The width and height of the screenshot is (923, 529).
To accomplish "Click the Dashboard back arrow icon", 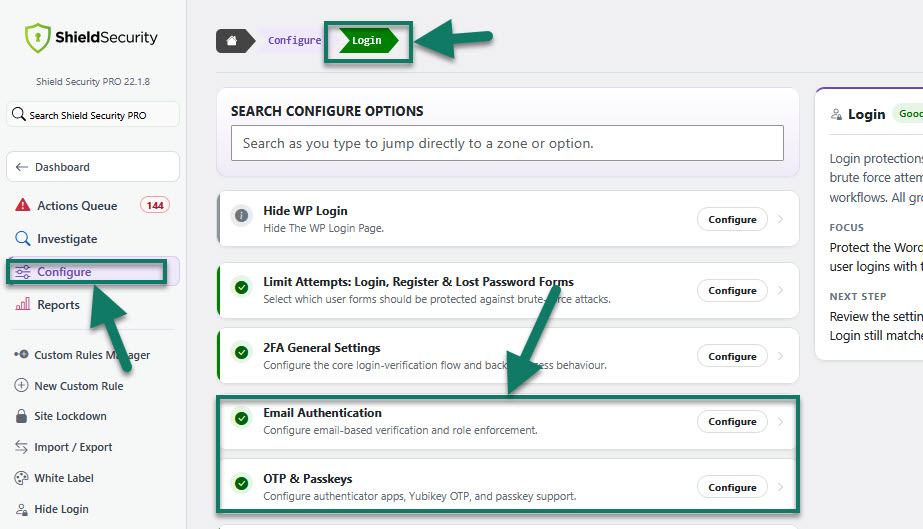I will click(22, 167).
